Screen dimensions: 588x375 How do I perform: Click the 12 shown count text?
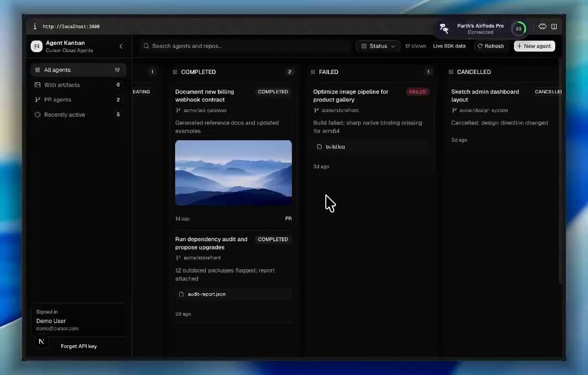[x=416, y=46]
